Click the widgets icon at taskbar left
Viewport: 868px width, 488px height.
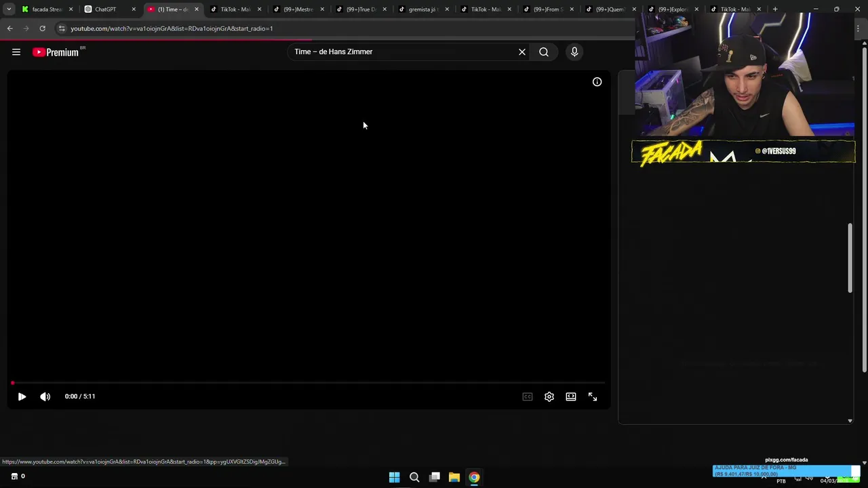[x=15, y=476]
